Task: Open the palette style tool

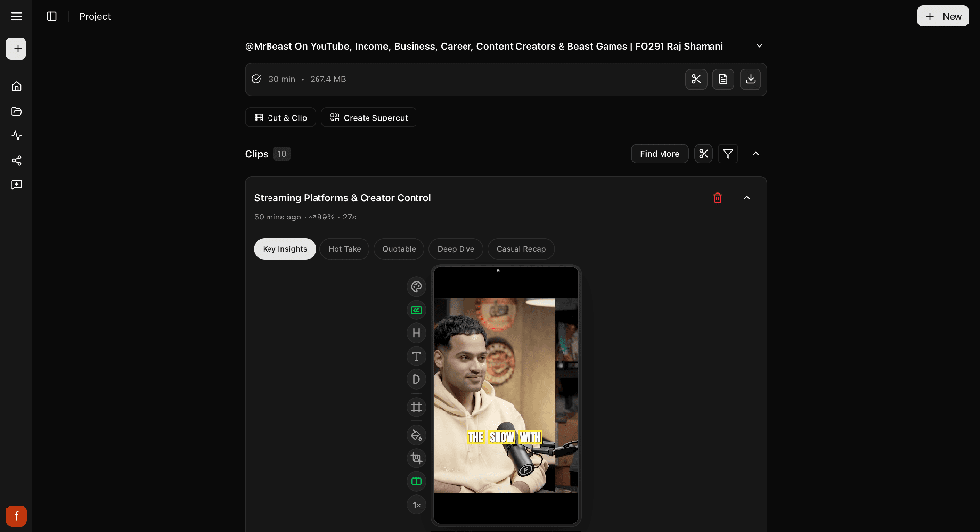Action: click(416, 287)
